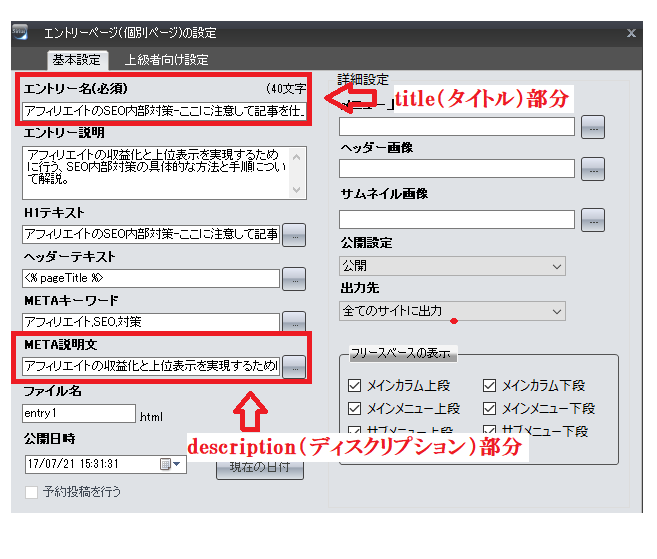Expand the 出力先 dropdown

pyautogui.click(x=453, y=311)
